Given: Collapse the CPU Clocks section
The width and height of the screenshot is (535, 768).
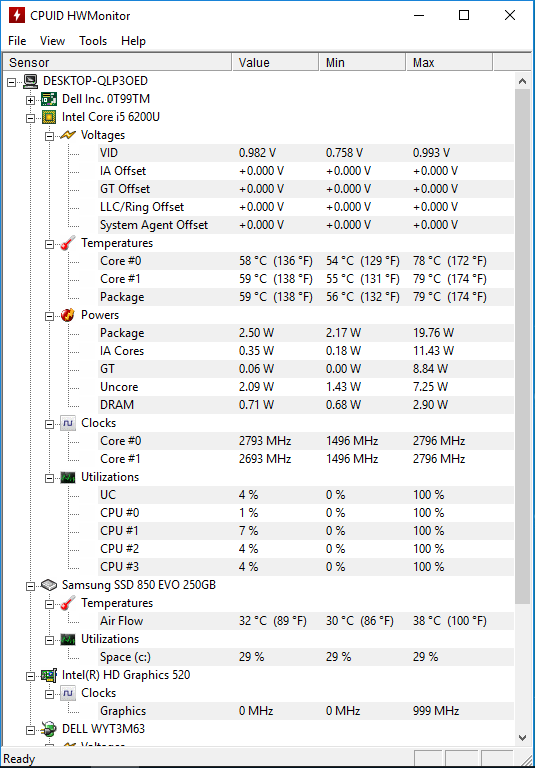Looking at the screenshot, I should pos(49,424).
